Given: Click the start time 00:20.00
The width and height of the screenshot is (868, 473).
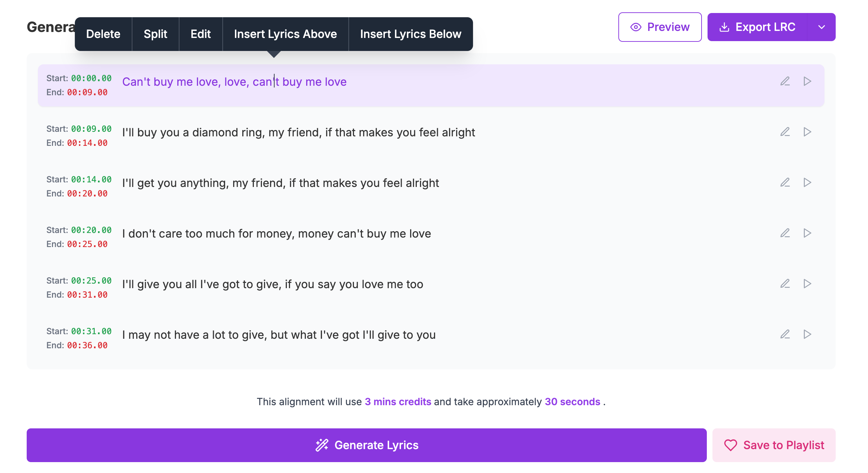Looking at the screenshot, I should [91, 230].
